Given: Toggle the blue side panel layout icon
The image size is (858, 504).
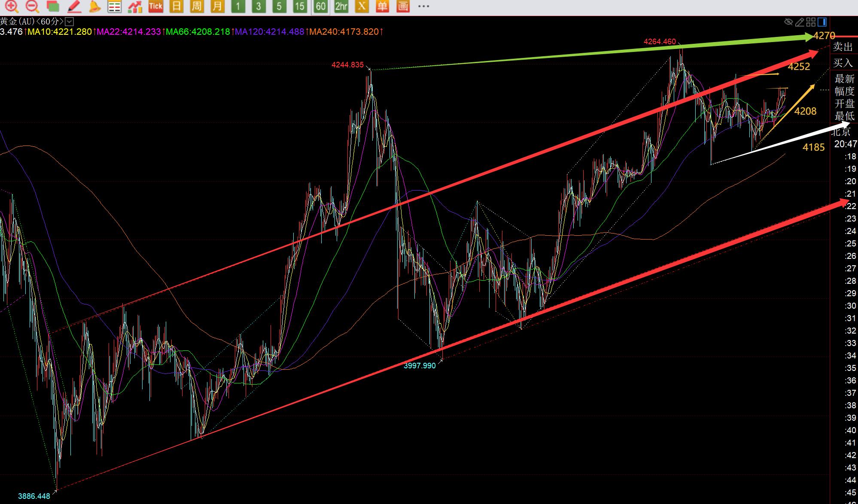Looking at the screenshot, I should pos(822,22).
